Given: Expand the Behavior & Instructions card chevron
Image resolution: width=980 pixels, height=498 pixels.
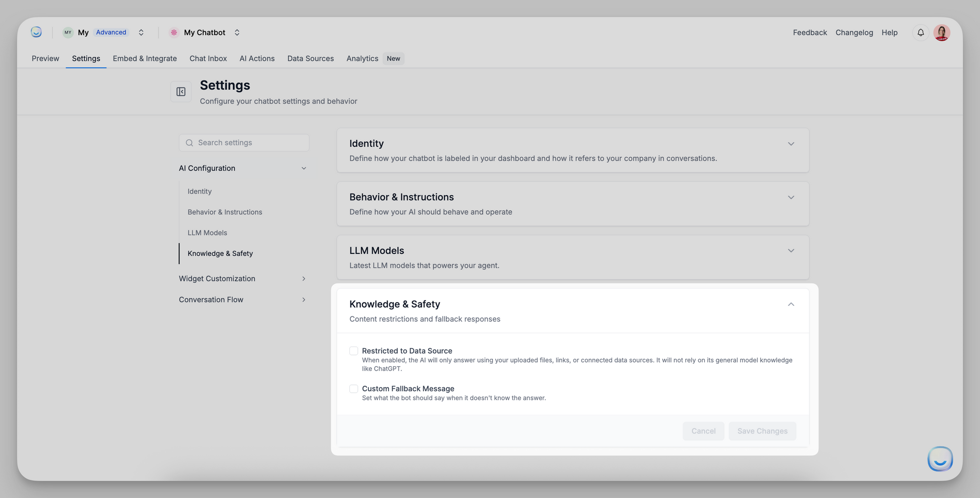Looking at the screenshot, I should pyautogui.click(x=791, y=197).
